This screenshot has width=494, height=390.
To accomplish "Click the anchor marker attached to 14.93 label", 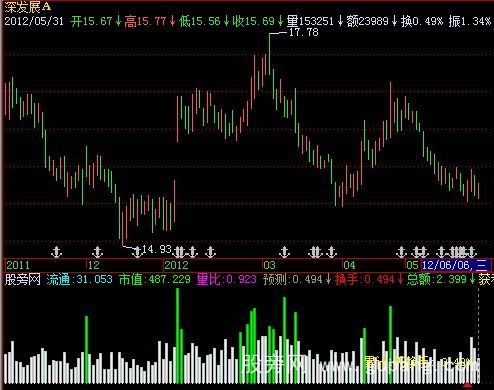I will (x=137, y=252).
